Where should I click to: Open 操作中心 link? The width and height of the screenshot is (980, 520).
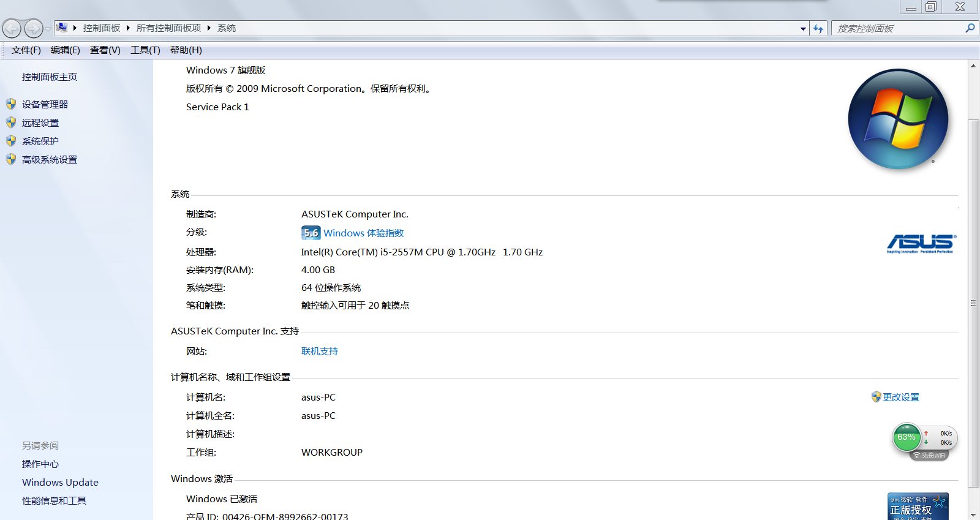(x=40, y=464)
